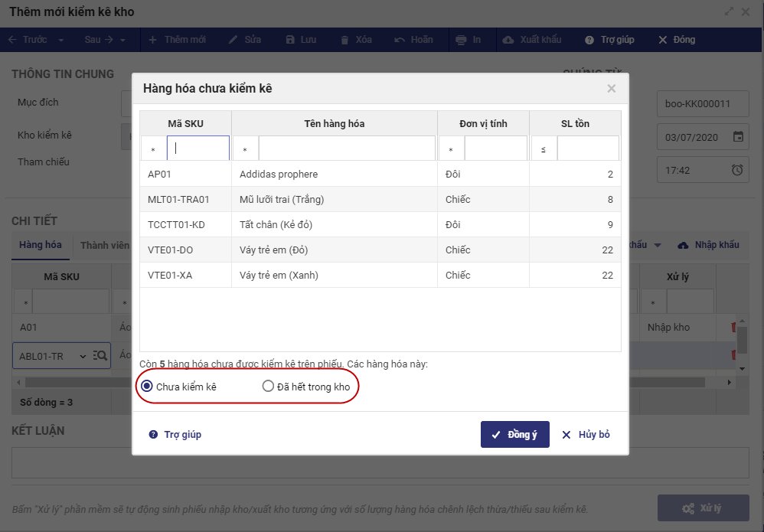Screen dimensions: 764x532
Task: Cancel with the Hủy bỏ button
Action: coord(586,434)
